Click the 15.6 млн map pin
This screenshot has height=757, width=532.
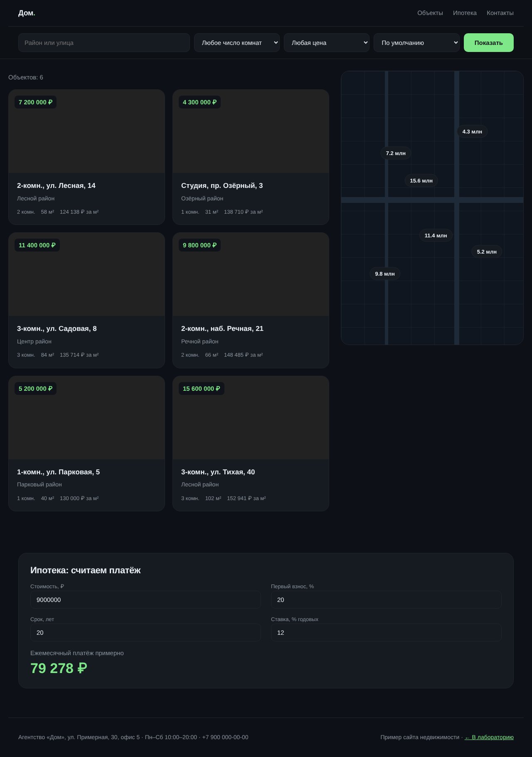click(421, 180)
